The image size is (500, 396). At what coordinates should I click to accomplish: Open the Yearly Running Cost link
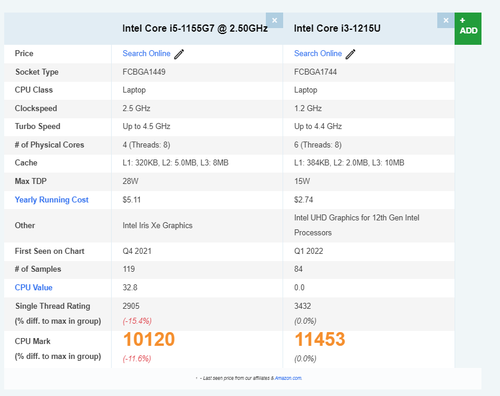click(x=52, y=200)
